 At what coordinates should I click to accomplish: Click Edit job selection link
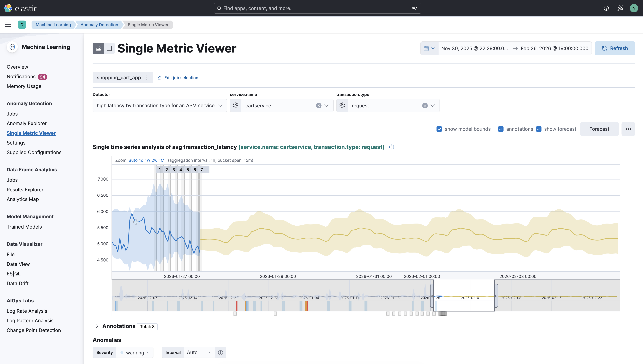pos(178,77)
